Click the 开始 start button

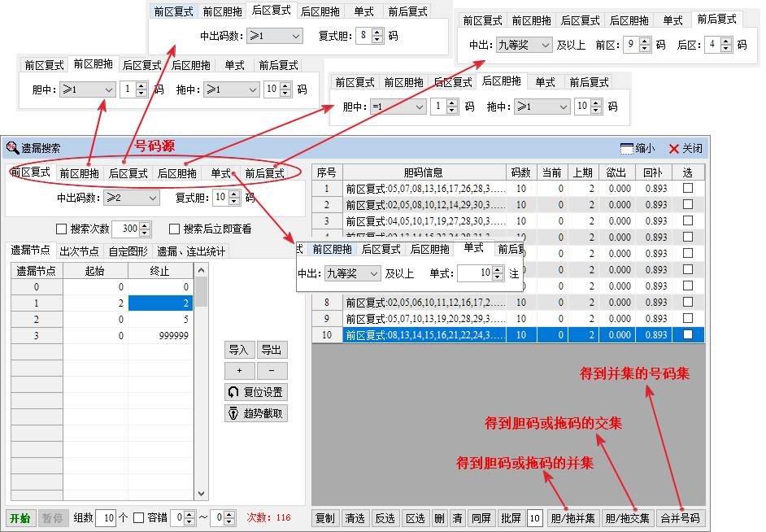click(20, 517)
